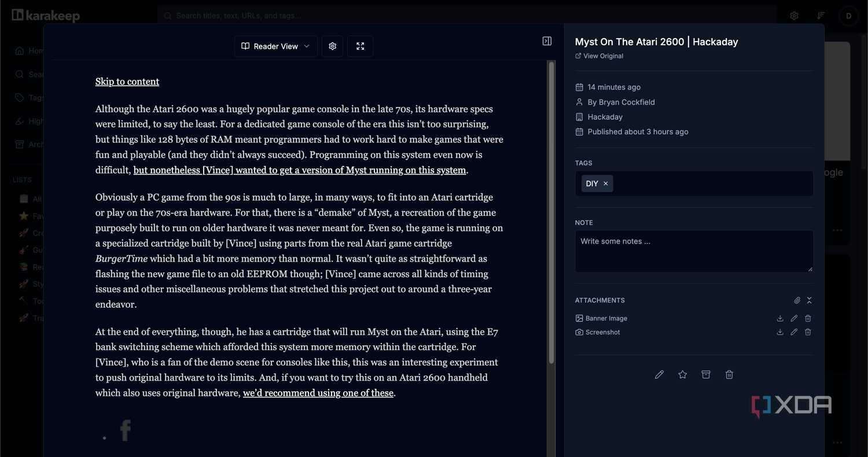The image size is (868, 457).
Task: Select the article title 'Myst On The Atari 2600 | Hackaday'
Action: 656,42
